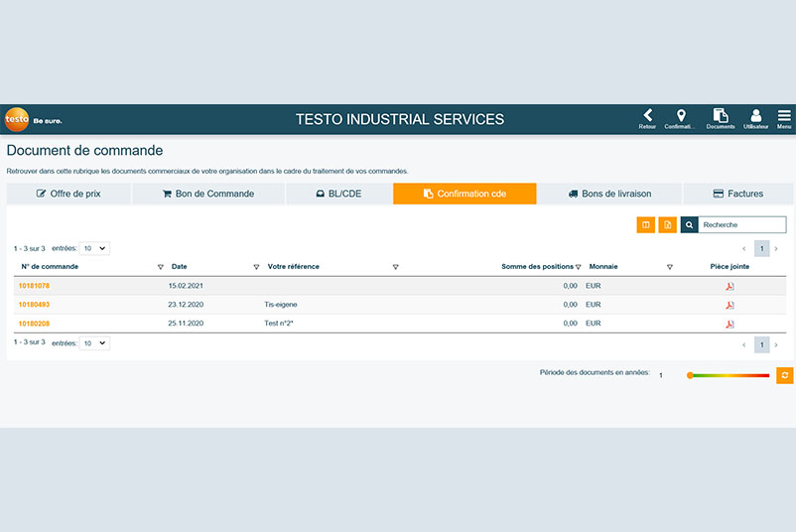Click the orange refresh period button

point(784,375)
